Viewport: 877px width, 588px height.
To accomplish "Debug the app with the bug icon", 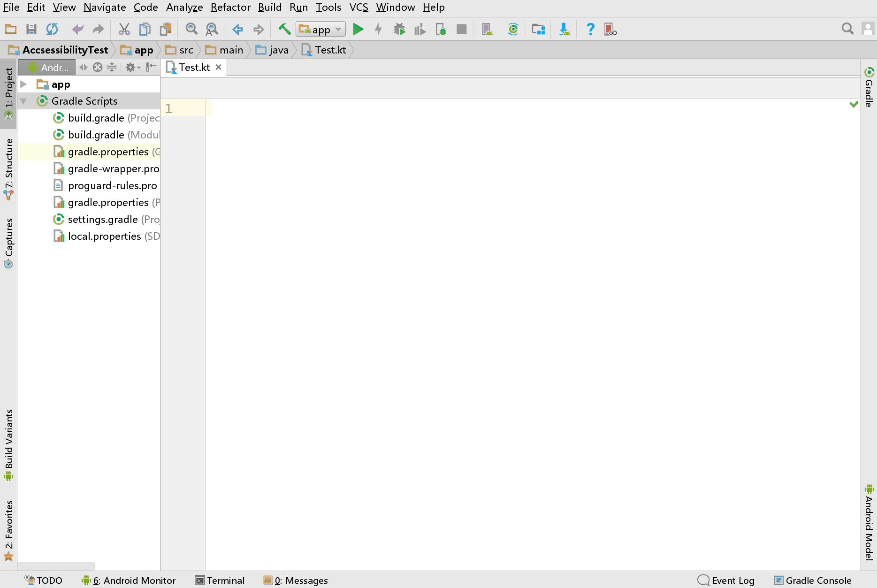I will (399, 30).
